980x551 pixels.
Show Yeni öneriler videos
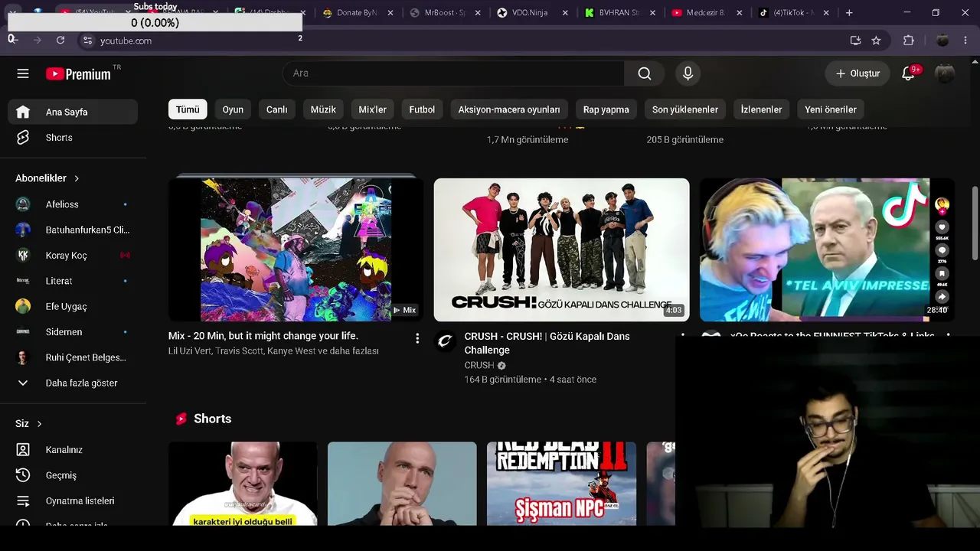tap(831, 109)
